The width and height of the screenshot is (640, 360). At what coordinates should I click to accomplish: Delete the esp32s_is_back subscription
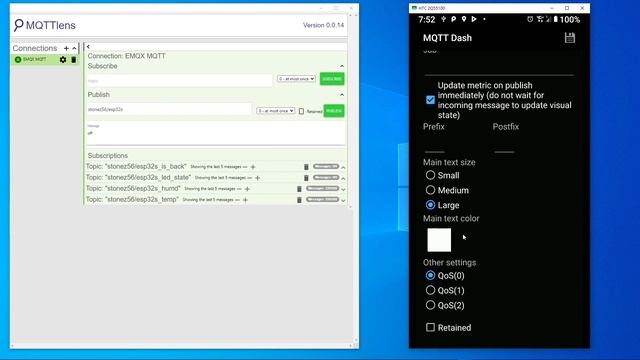click(x=306, y=167)
